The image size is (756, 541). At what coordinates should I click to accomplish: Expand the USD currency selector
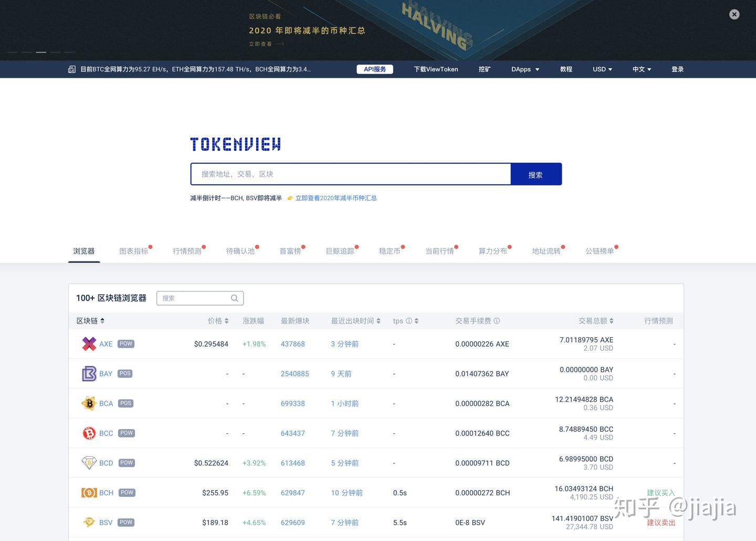602,69
